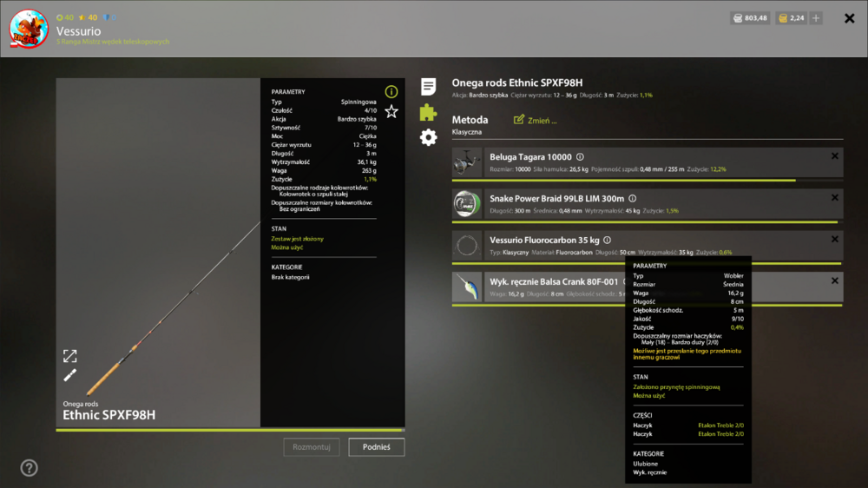Click the Podnieś button
The height and width of the screenshot is (488, 868).
(x=377, y=447)
